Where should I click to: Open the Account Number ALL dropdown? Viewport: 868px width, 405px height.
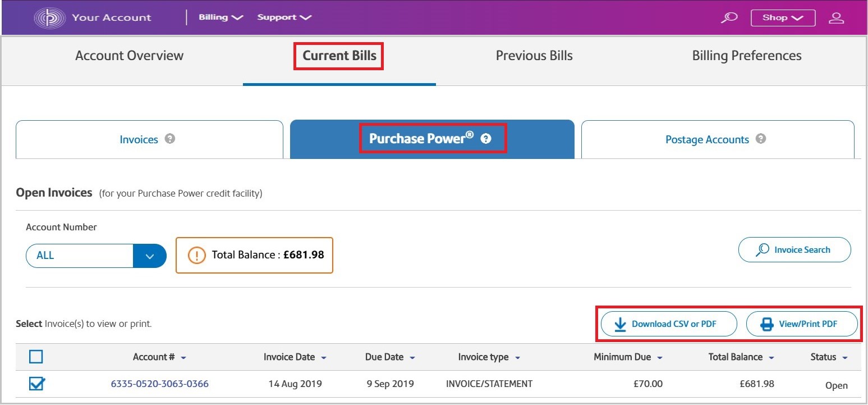96,256
